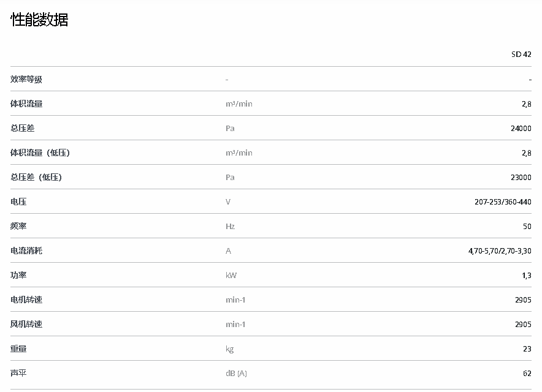This screenshot has height=392, width=542.
Task: Click the 风机转速 row label
Action: (26, 324)
